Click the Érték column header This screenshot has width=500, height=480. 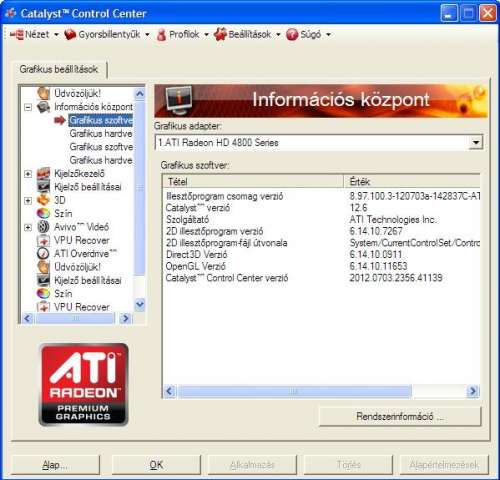click(412, 182)
